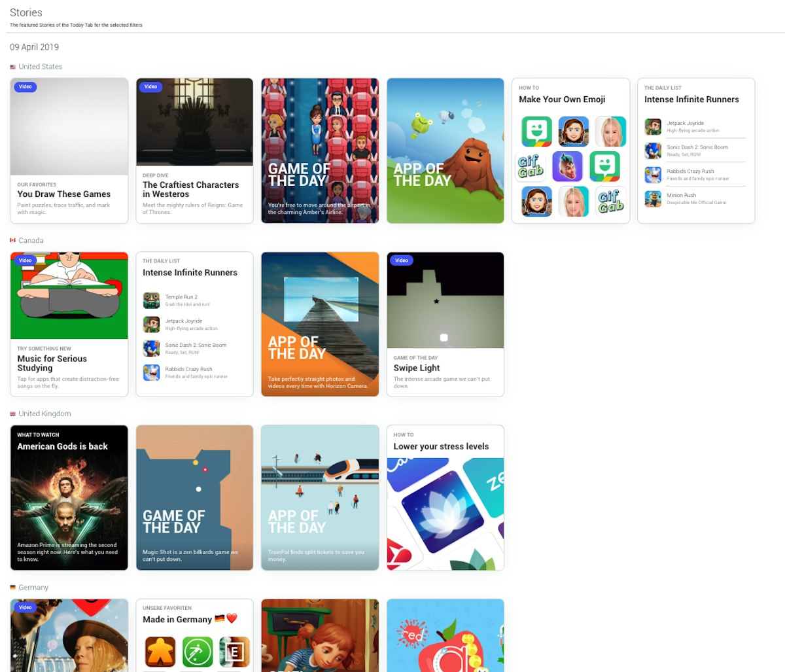Click the Video badge on the Swipe Light card
The image size is (785, 672).
pos(402,260)
